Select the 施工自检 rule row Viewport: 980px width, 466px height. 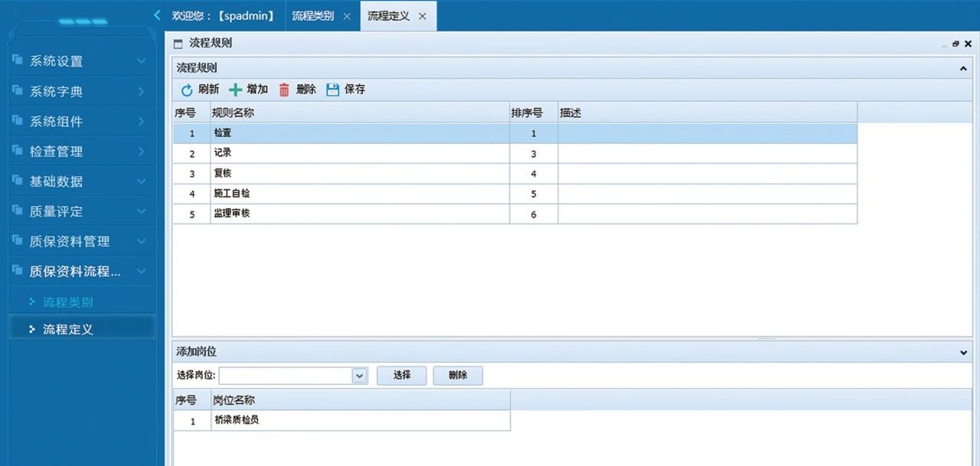click(514, 194)
